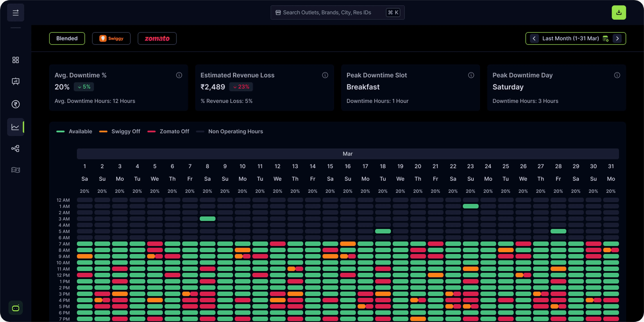Show info for Estimated Revenue Loss card
644x322 pixels.
325,75
